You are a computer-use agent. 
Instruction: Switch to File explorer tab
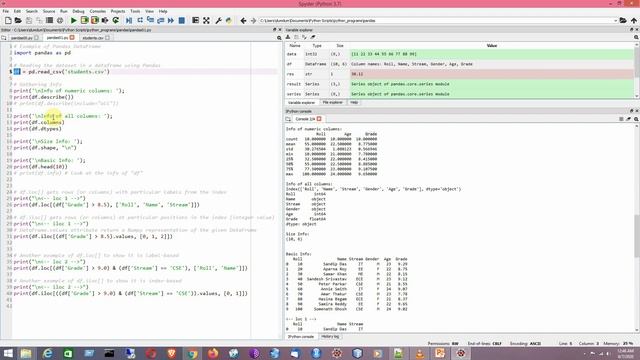(332, 102)
